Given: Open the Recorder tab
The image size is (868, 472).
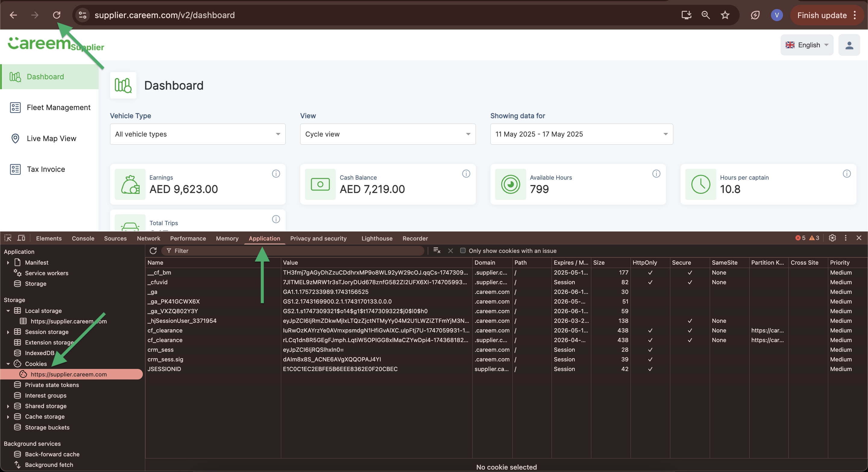Looking at the screenshot, I should coord(415,238).
